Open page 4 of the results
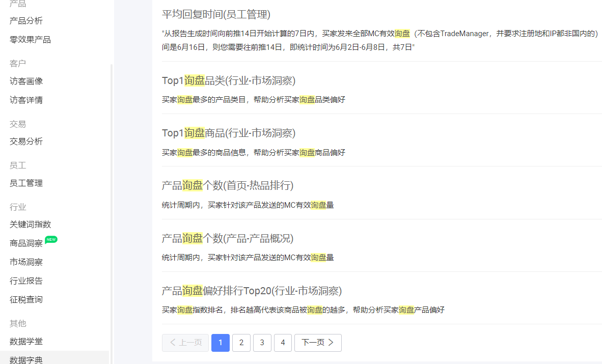The width and height of the screenshot is (602, 364). tap(283, 343)
